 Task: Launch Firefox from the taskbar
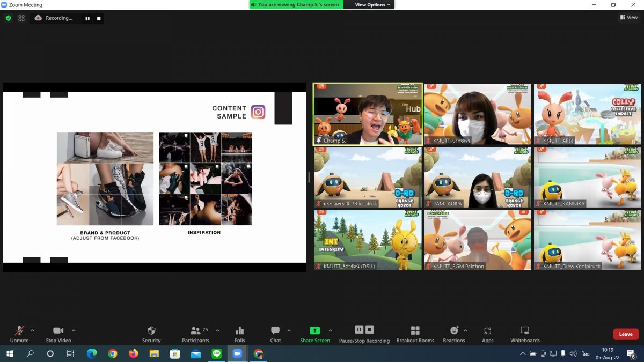point(133,354)
